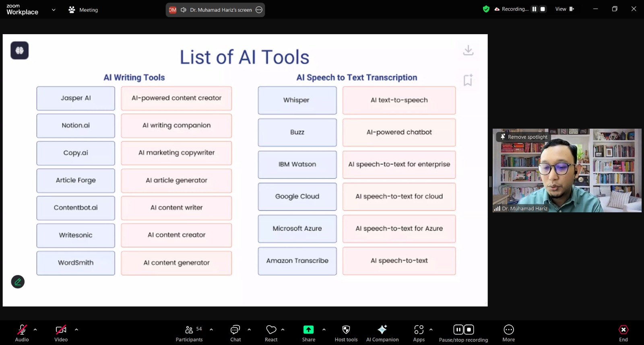Click the green encryption shield icon
The width and height of the screenshot is (644, 345).
(486, 9)
